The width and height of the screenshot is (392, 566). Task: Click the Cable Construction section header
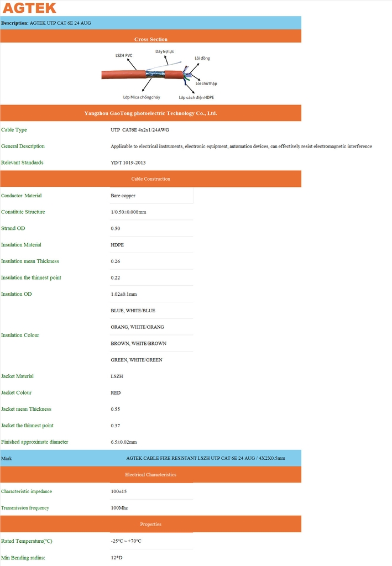click(x=150, y=179)
